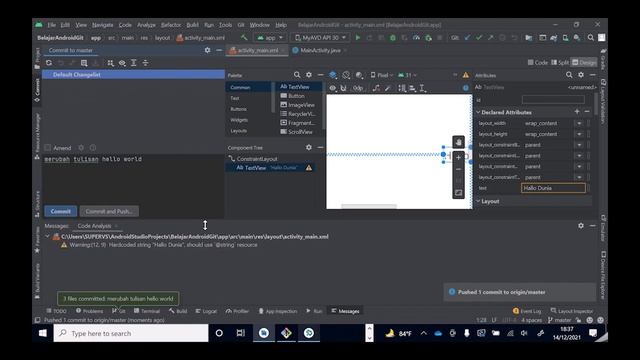Screen dimensions: 640x360
Task: Add a declared attribute with plus icon
Action: click(x=577, y=111)
